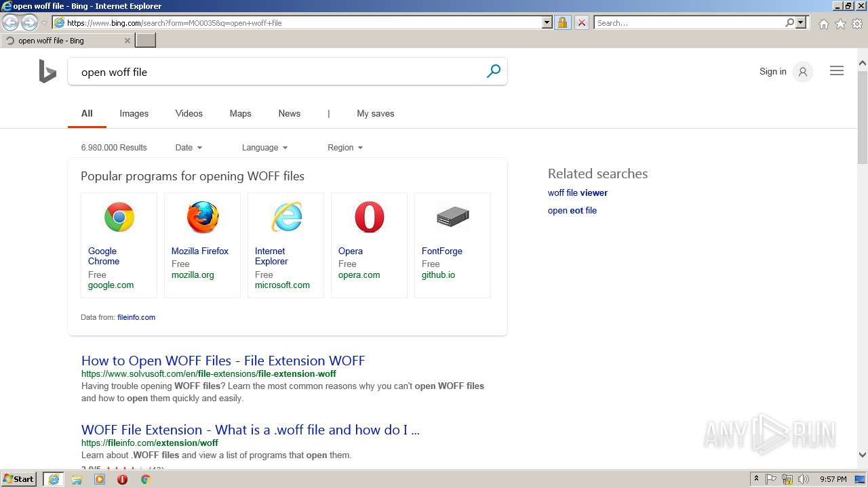Follow the fileinfo.com data source link
Screen dimensions: 868x488
coord(136,317)
